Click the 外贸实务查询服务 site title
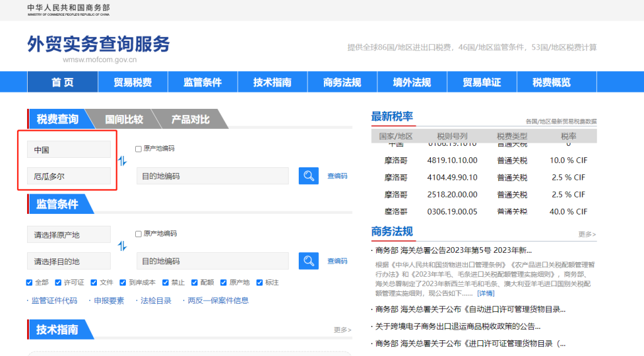Image resolution: width=644 pixels, height=356 pixels. [99, 44]
